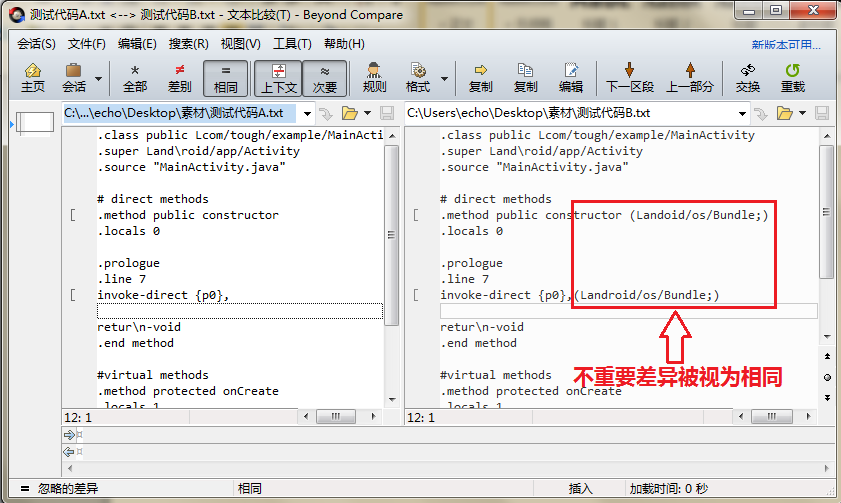The width and height of the screenshot is (841, 503).
Task: Open right pane browse folder icon
Action: coord(785,113)
